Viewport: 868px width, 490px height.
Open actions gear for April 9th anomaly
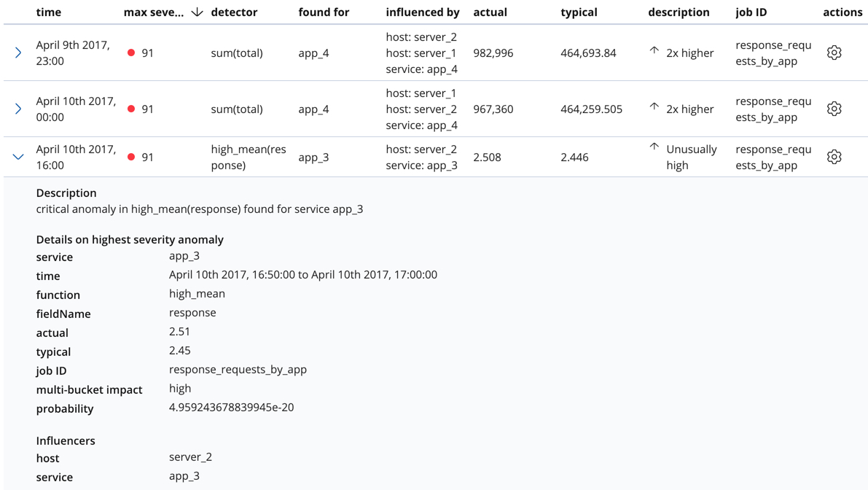click(834, 52)
